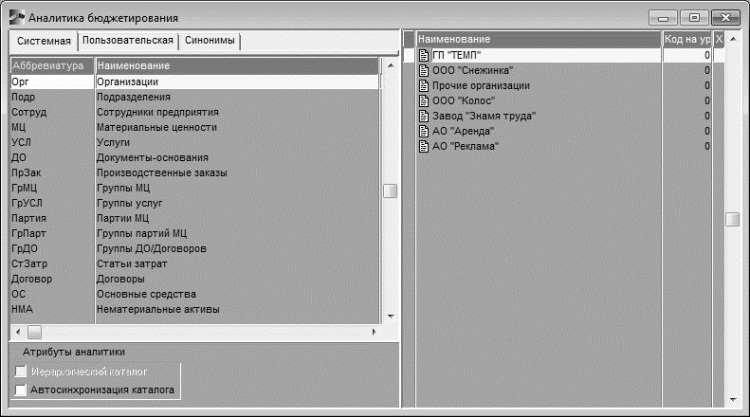Image resolution: width=750 pixels, height=417 pixels.
Task: Click the X column header in right panel
Action: [x=718, y=39]
